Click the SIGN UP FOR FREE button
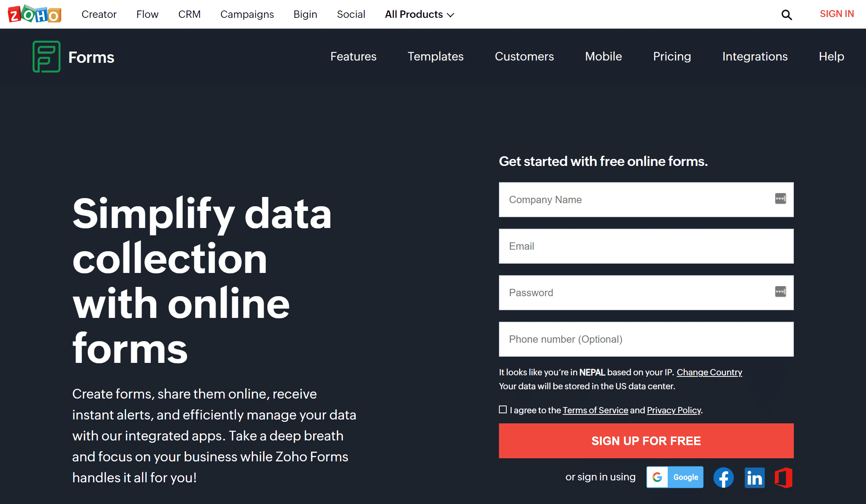 click(x=646, y=441)
